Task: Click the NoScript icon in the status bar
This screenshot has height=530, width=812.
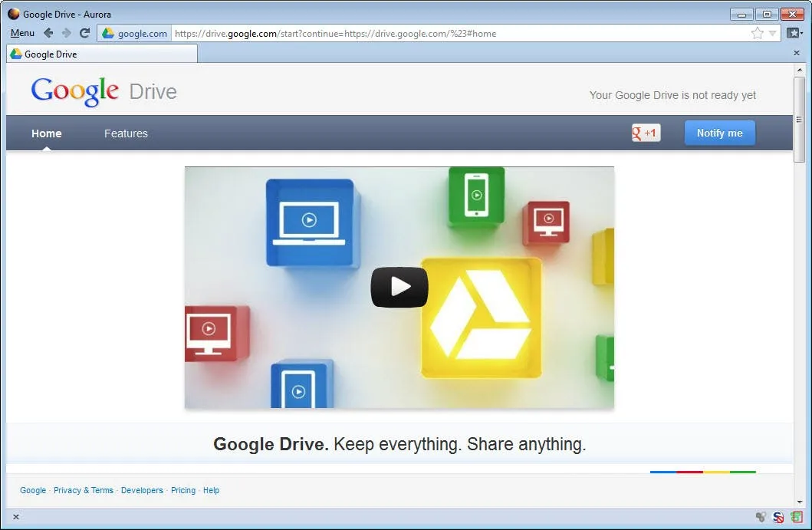Action: (777, 518)
